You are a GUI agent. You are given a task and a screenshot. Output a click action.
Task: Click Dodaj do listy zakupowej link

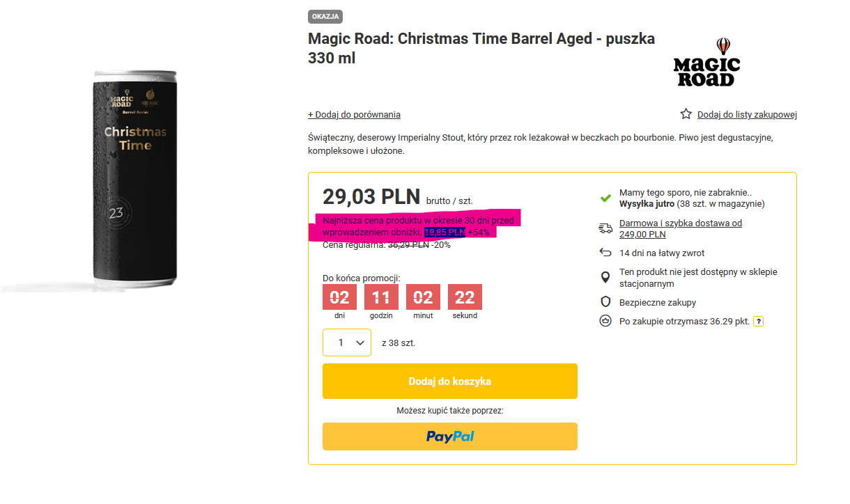[x=747, y=115]
